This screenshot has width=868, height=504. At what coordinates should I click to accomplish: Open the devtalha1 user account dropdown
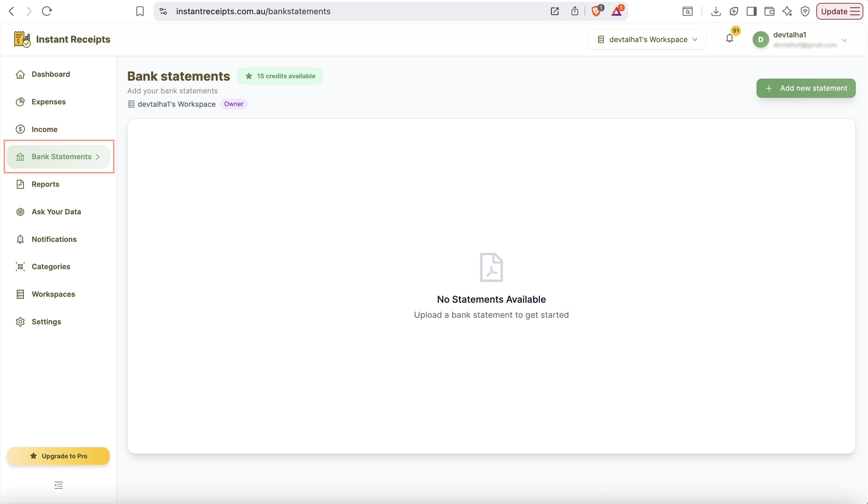[799, 40]
